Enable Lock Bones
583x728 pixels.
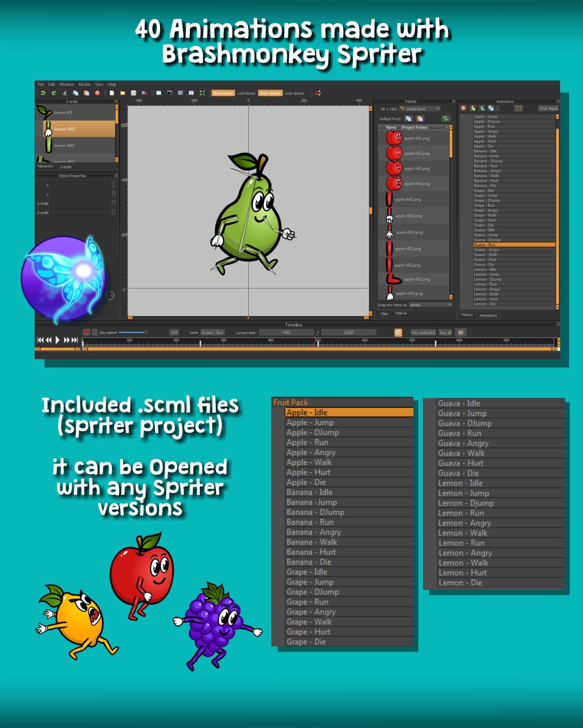coord(246,93)
